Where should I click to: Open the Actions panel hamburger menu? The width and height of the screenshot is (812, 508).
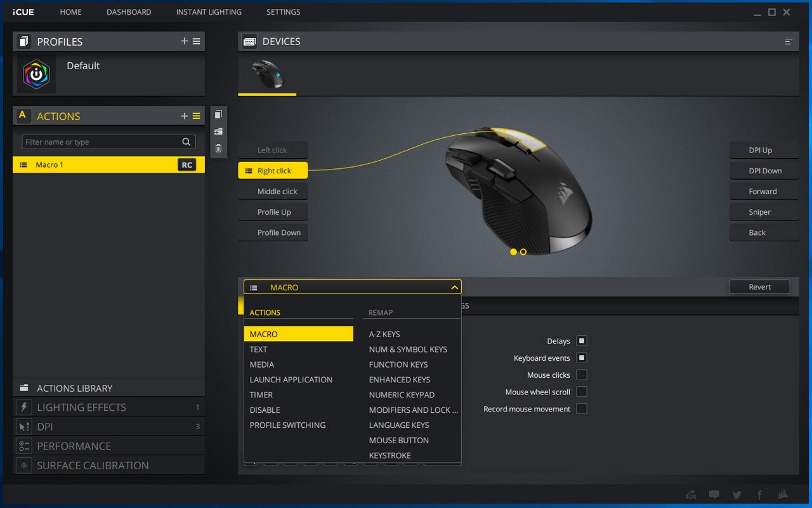(197, 116)
